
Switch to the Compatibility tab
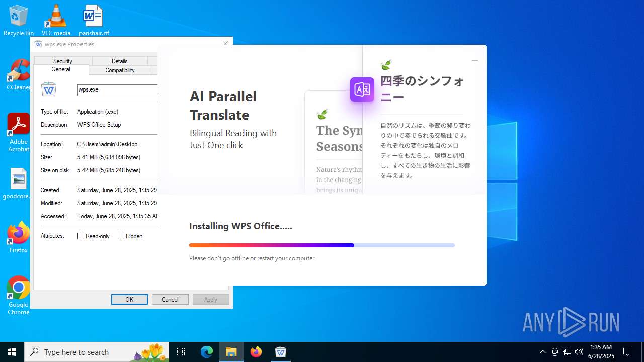120,70
